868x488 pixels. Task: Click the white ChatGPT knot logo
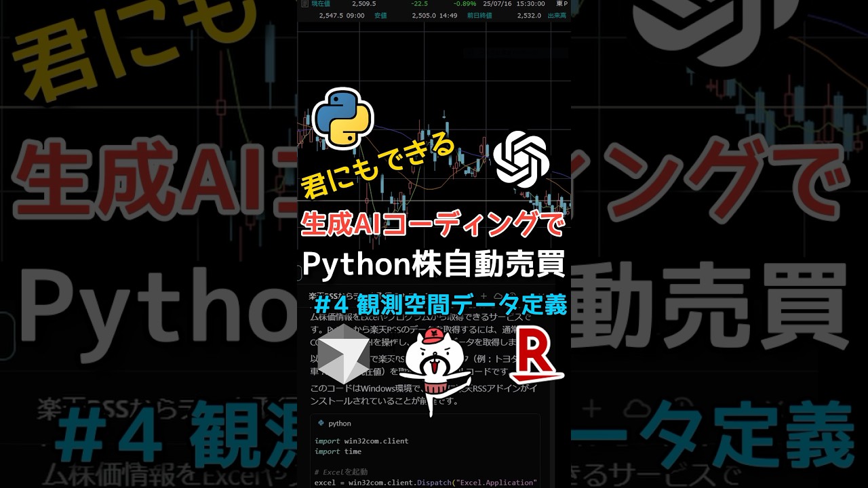tap(521, 161)
